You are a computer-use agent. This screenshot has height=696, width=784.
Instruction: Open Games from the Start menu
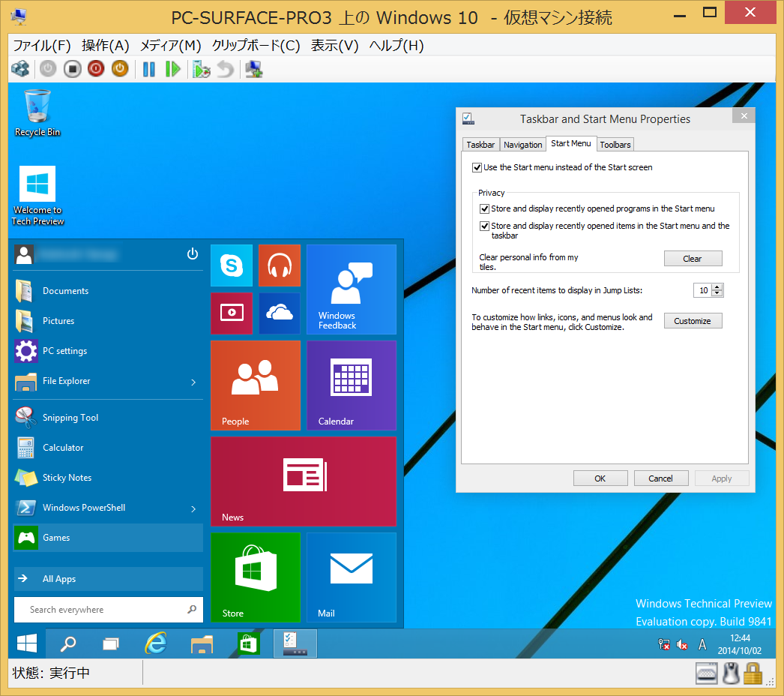point(109,538)
